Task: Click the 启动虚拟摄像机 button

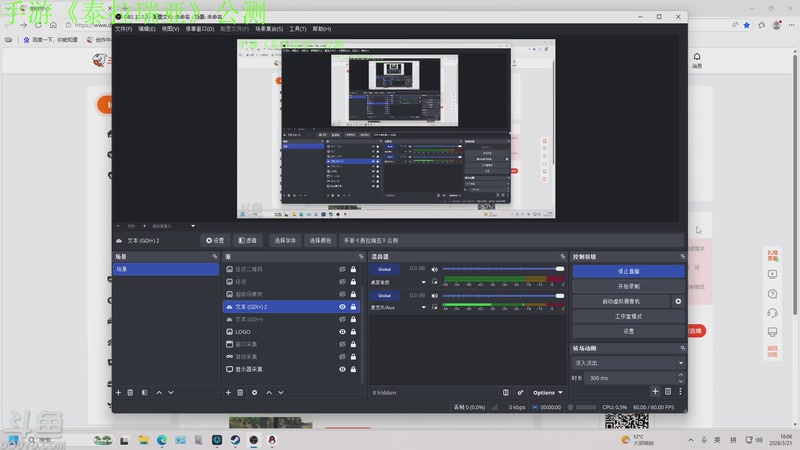Action: coord(620,301)
